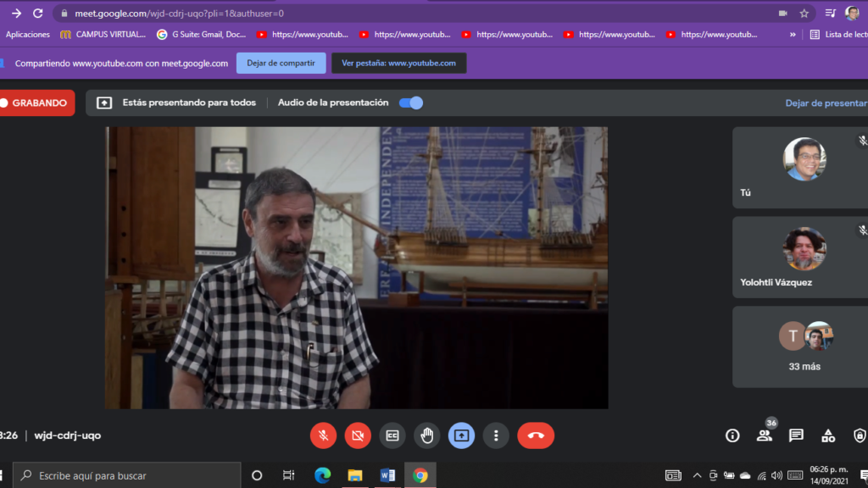Click the Dejar de presentar link
Screen dimensions: 868x488
click(826, 103)
